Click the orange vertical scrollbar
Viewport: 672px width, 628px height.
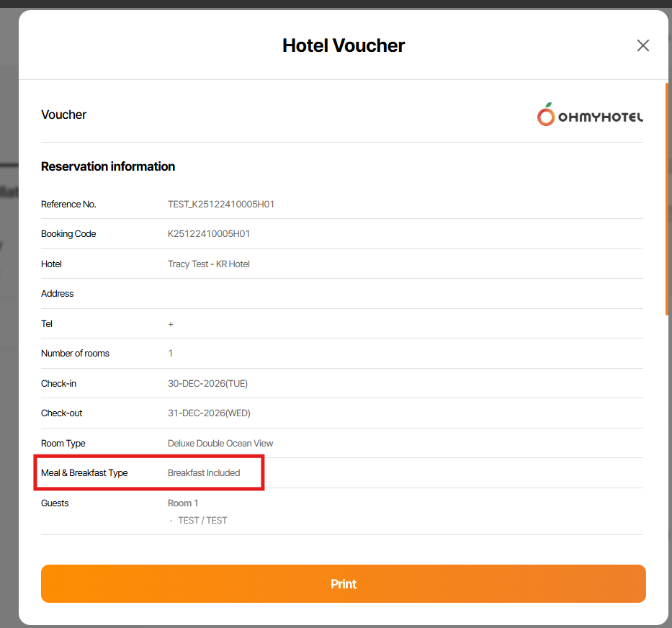point(667,198)
